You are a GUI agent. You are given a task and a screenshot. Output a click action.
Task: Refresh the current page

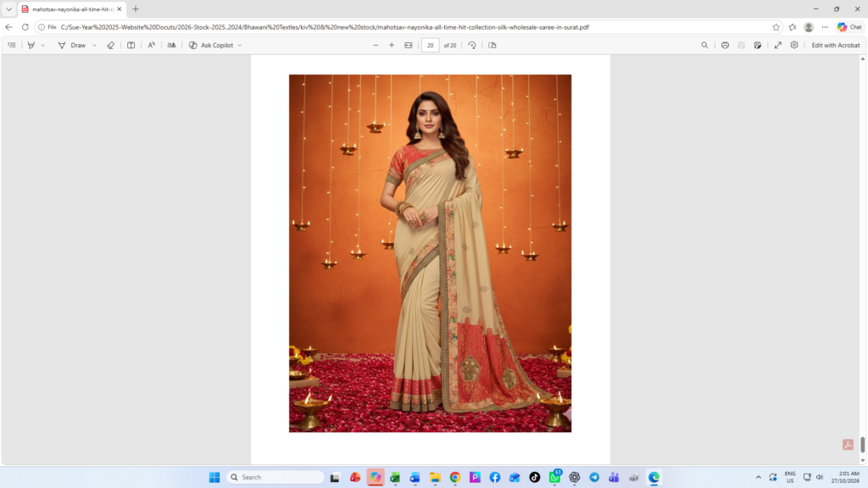coord(25,27)
